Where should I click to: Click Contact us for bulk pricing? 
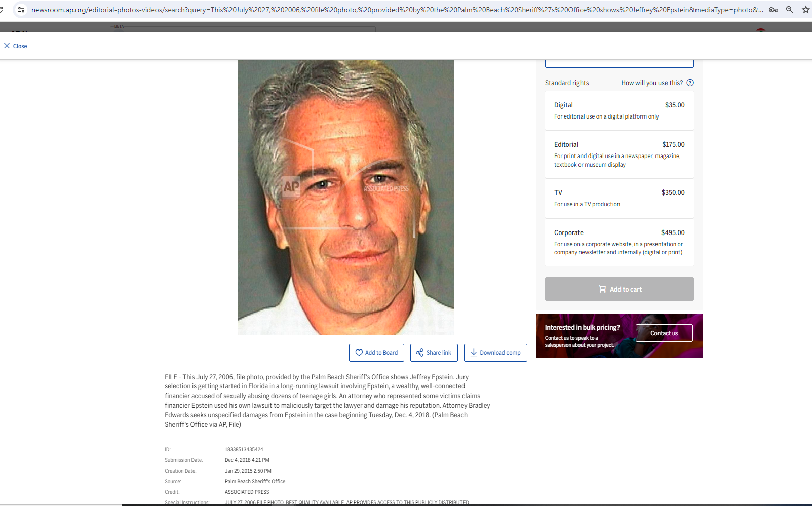pos(664,333)
